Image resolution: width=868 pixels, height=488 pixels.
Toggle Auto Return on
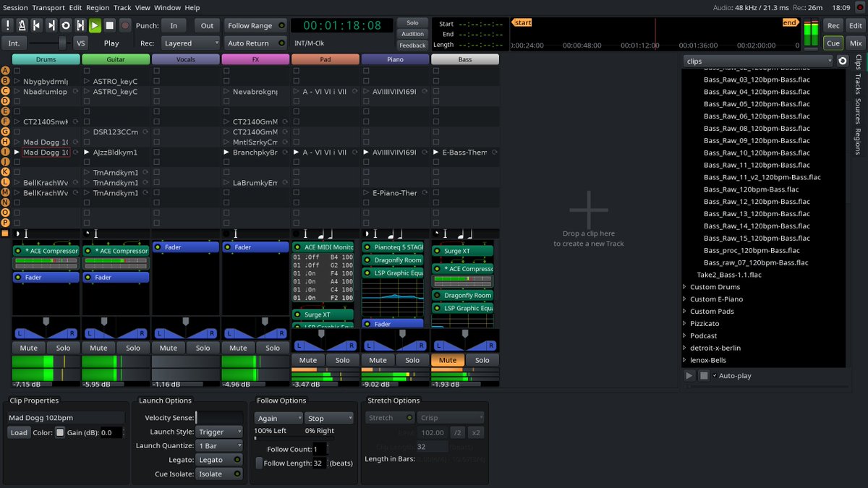(x=255, y=43)
